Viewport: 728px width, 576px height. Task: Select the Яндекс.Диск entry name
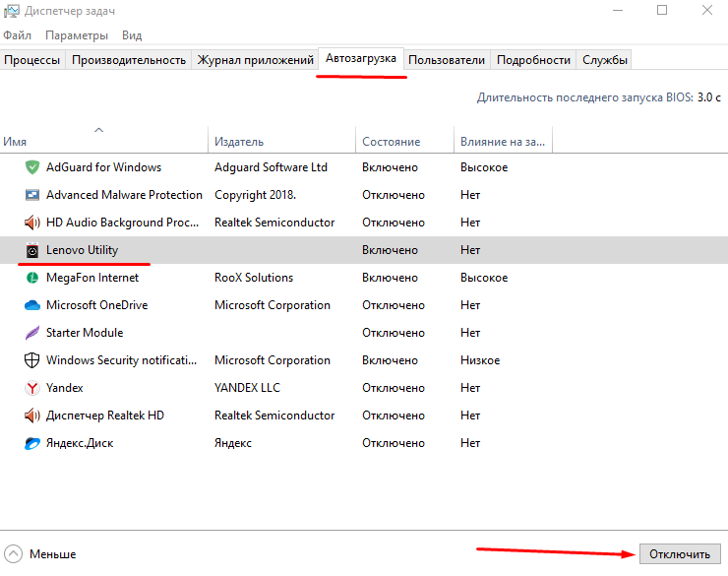tap(80, 443)
